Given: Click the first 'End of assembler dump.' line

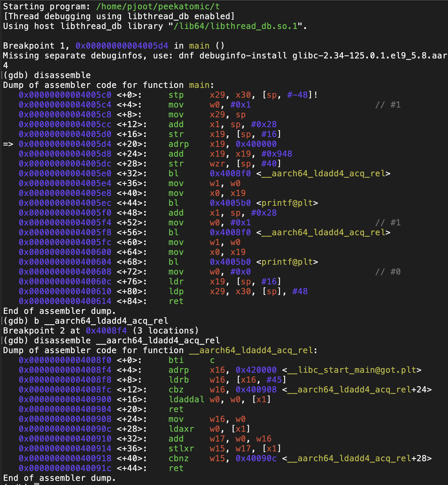Looking at the screenshot, I should coord(59,311).
